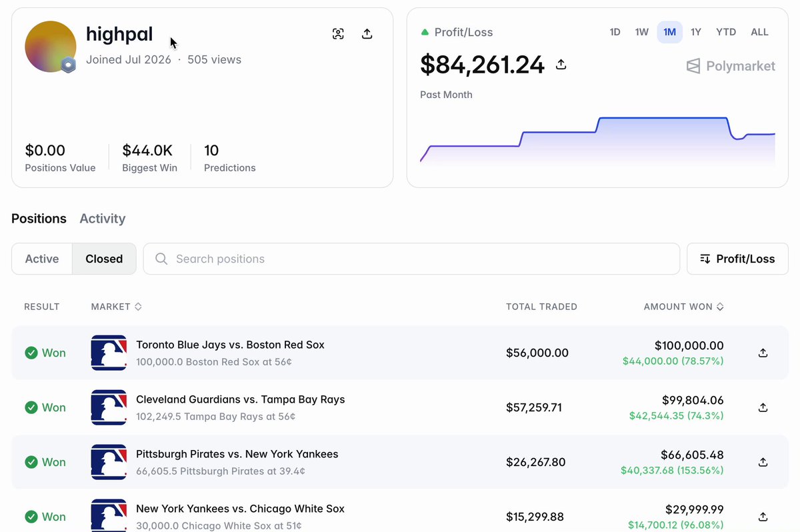Viewport: 800px width, 532px height.
Task: Focus the Search positions field
Action: click(411, 259)
